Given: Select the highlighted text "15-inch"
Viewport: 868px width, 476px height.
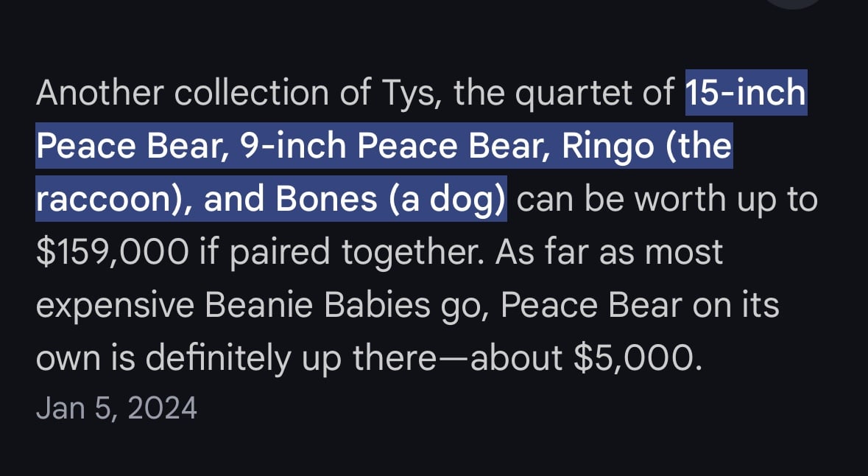Looking at the screenshot, I should click(x=746, y=93).
